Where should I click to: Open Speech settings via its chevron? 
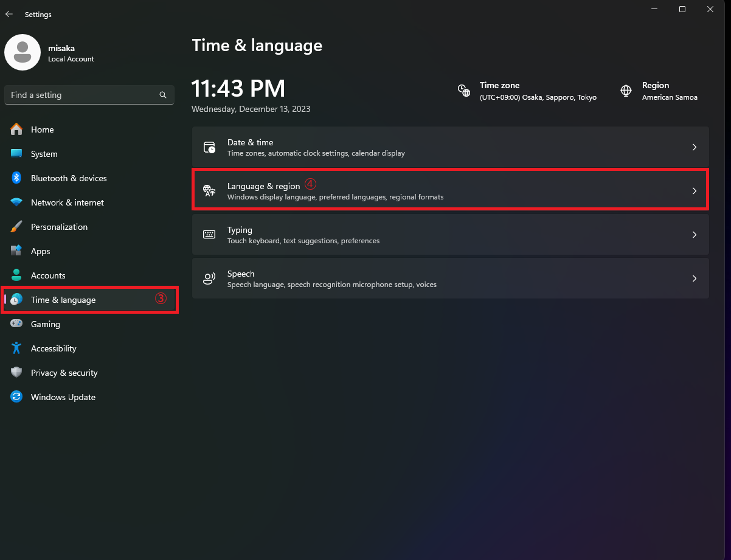point(694,278)
